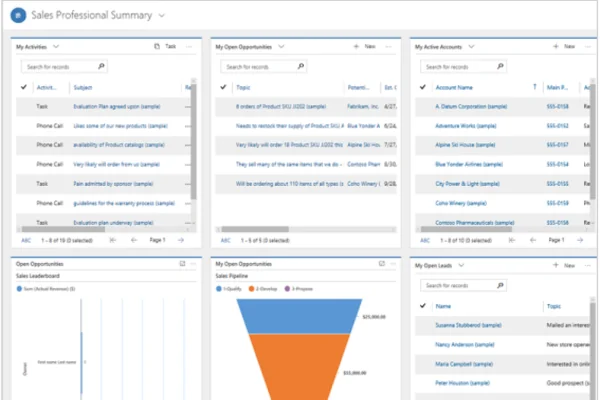Open Likes some of our new products record
Image resolution: width=600 pixels, height=400 pixels.
pyautogui.click(x=121, y=126)
